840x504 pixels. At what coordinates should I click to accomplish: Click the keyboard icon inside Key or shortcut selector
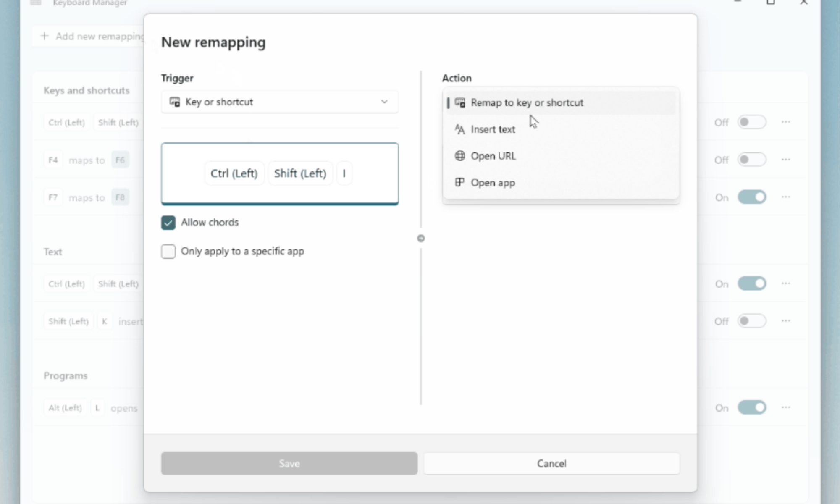pos(174,102)
